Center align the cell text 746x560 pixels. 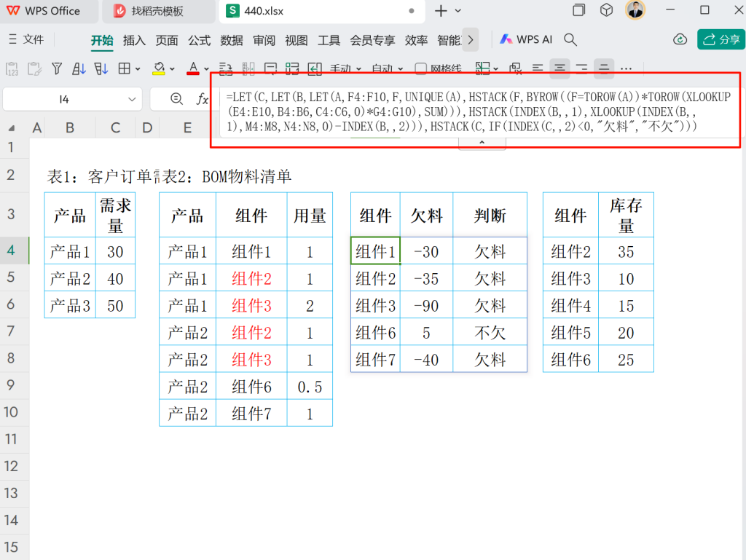(x=559, y=69)
